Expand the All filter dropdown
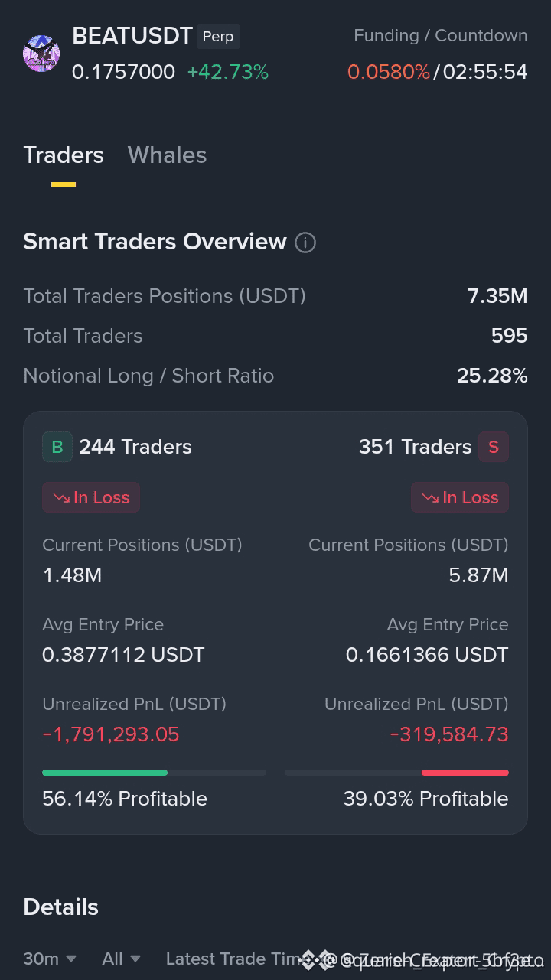Viewport: 551px width, 980px height. tap(122, 959)
